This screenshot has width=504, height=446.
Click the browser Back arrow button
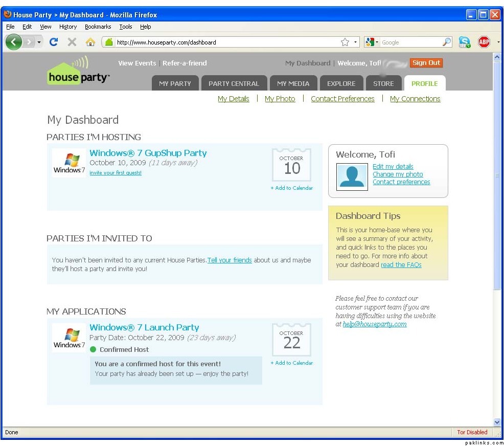14,42
